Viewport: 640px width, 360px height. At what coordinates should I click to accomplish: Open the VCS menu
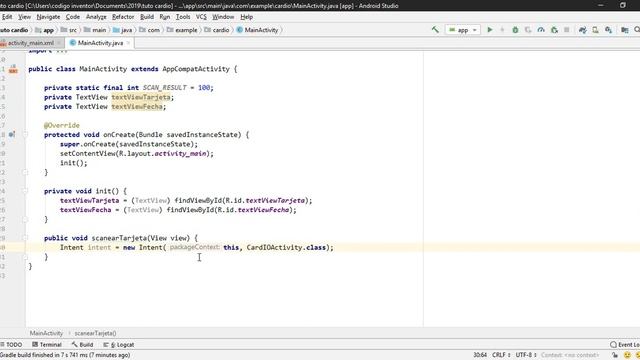(201, 17)
